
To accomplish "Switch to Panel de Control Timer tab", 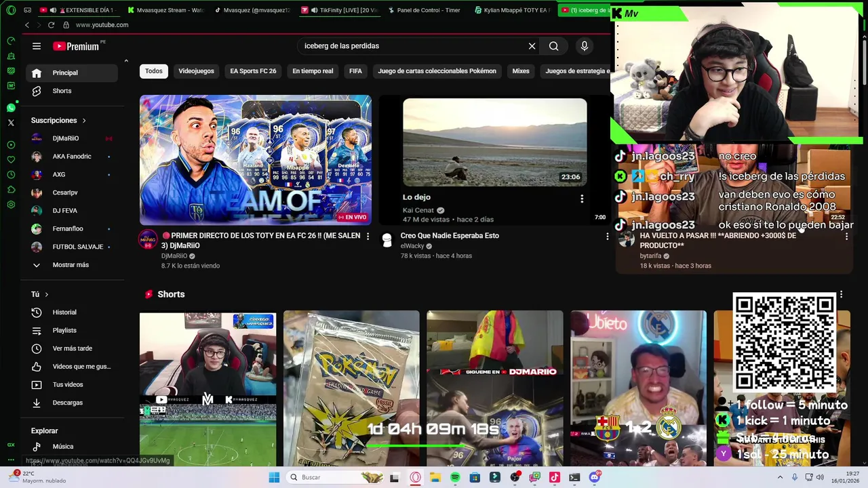I will [x=426, y=10].
